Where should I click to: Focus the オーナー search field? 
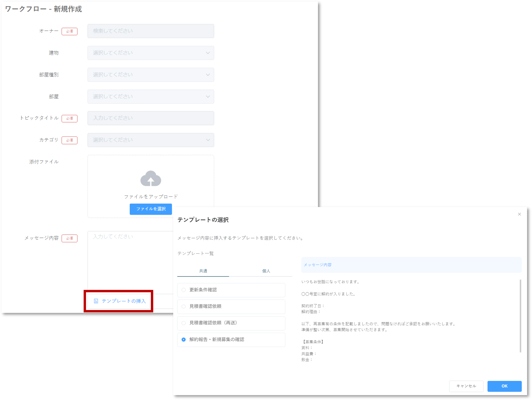click(x=151, y=31)
